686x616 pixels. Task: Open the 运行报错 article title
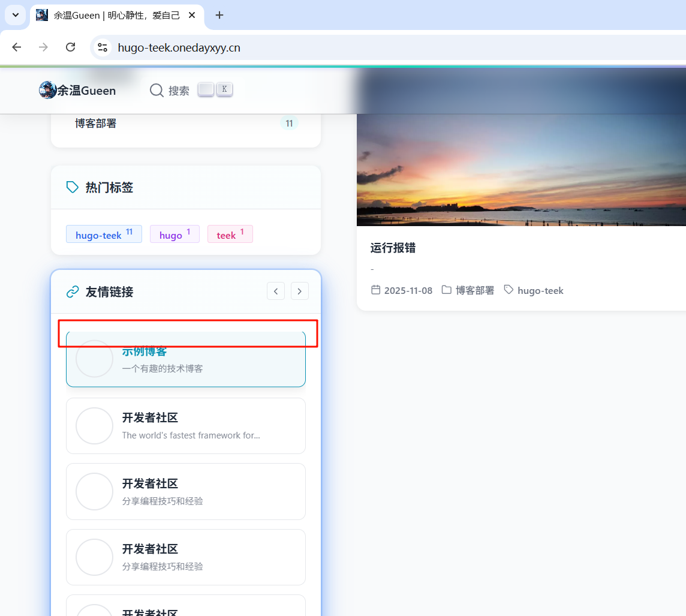click(393, 248)
